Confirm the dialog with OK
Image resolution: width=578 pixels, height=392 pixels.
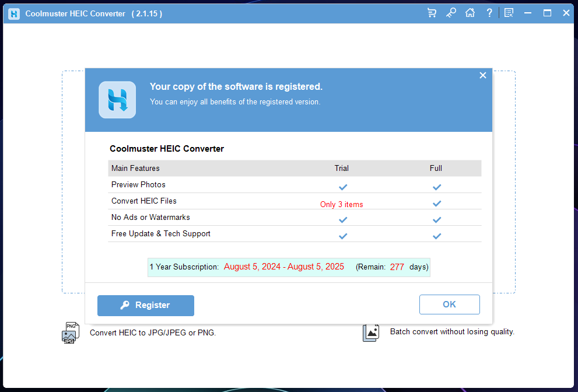coord(449,304)
